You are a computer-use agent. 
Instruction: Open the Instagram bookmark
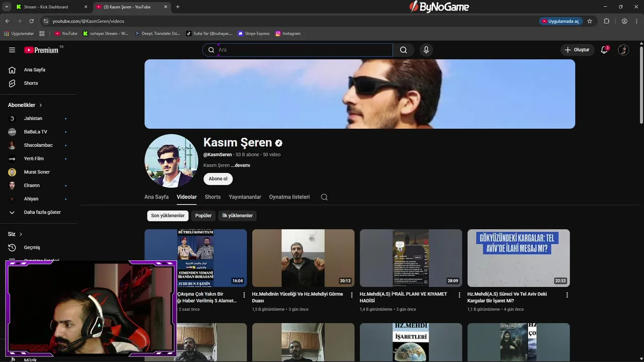coord(288,33)
